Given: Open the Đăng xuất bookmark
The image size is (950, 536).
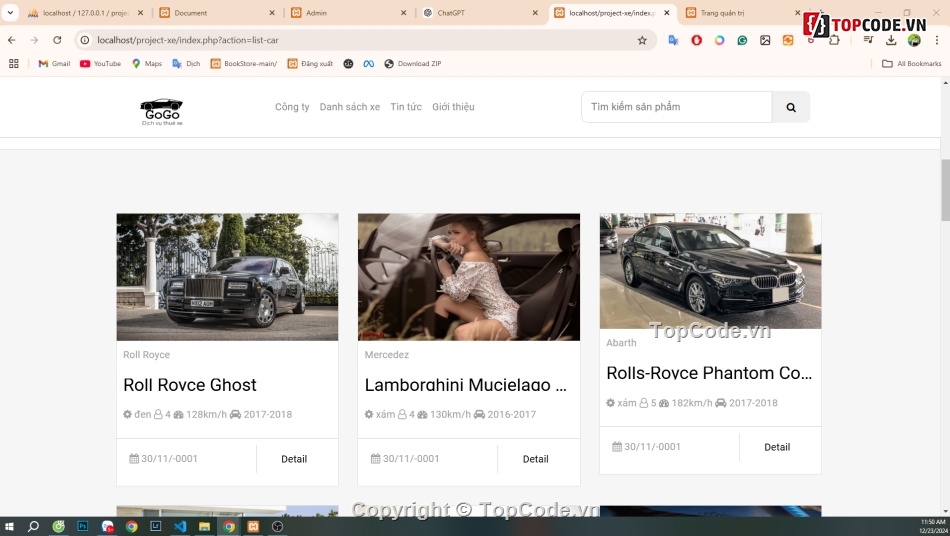Looking at the screenshot, I should 310,64.
